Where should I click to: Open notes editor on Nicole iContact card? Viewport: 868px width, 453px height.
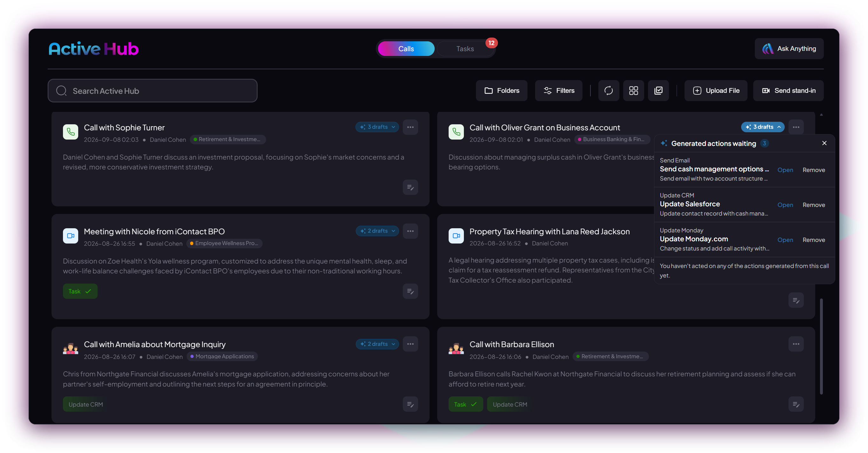pyautogui.click(x=410, y=291)
